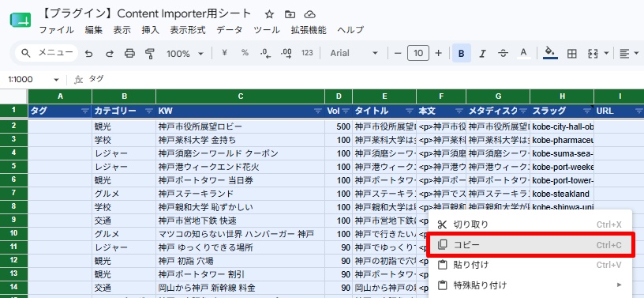The image size is (644, 298).
Task: Choose 貼り付け from context menu
Action: (x=530, y=265)
